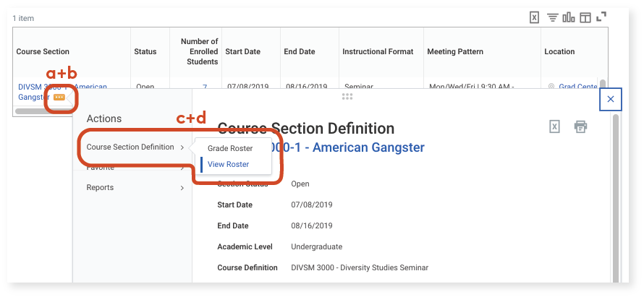The image size is (644, 297).
Task: Click Number of Enrolled Students header
Action: (199, 52)
